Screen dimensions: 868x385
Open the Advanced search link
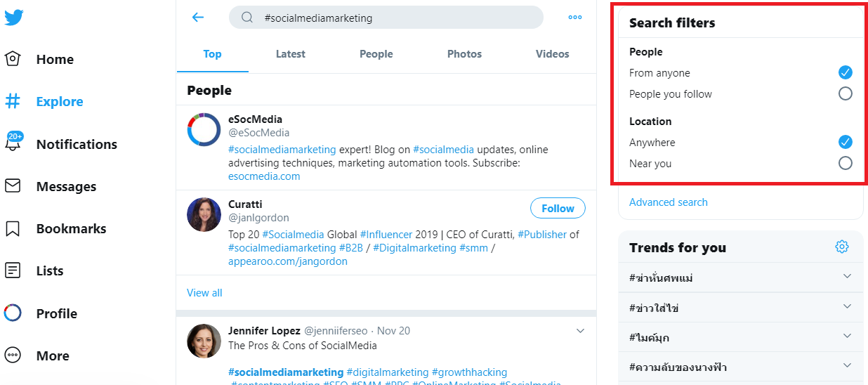tap(669, 202)
